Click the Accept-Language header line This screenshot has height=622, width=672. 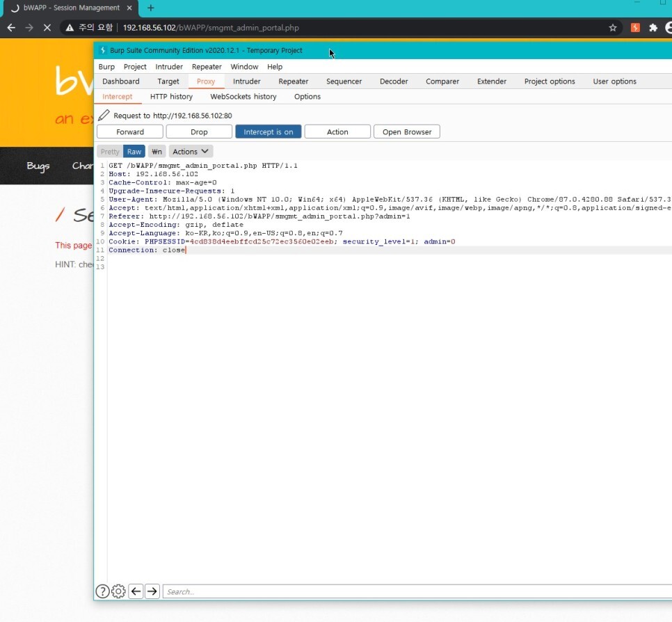[225, 233]
